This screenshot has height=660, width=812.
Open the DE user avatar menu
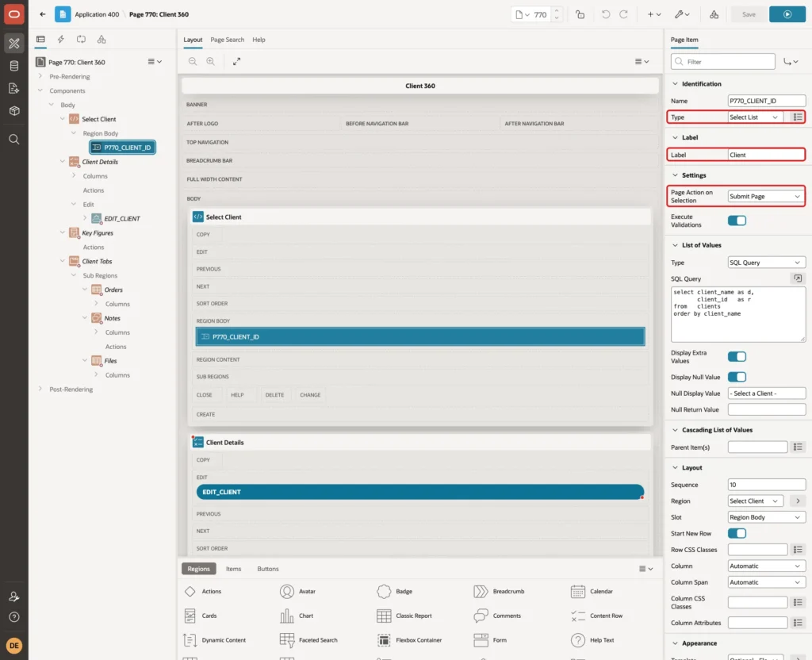coord(14,646)
